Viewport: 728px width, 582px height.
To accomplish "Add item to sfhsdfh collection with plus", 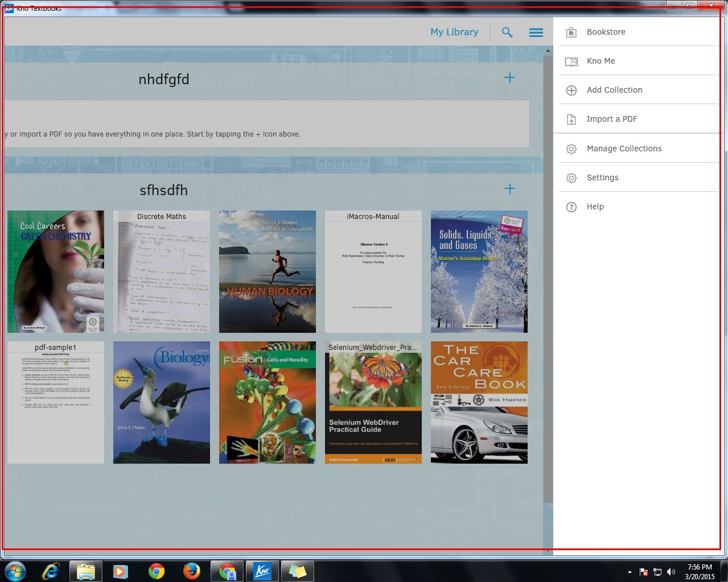I will (x=509, y=189).
